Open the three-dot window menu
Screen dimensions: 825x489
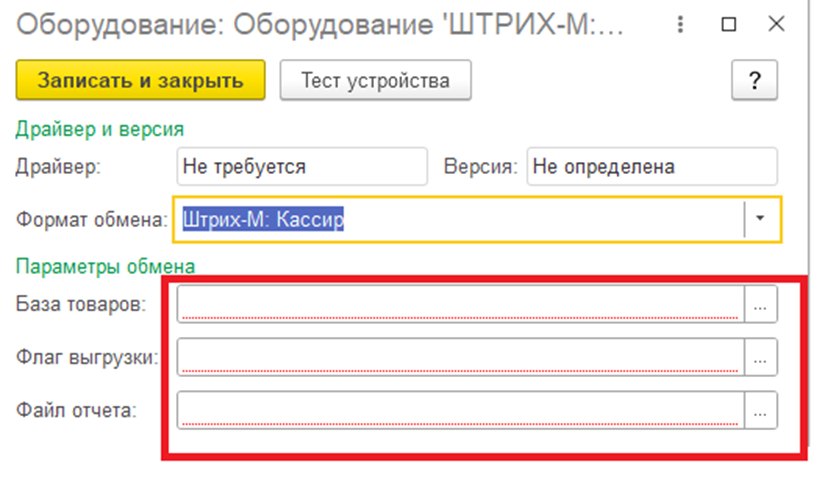[x=680, y=24]
